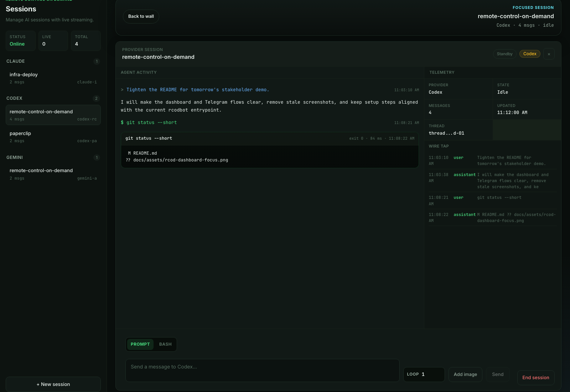Open infra-deploy Claude session
This screenshot has width=570, height=392.
click(53, 78)
